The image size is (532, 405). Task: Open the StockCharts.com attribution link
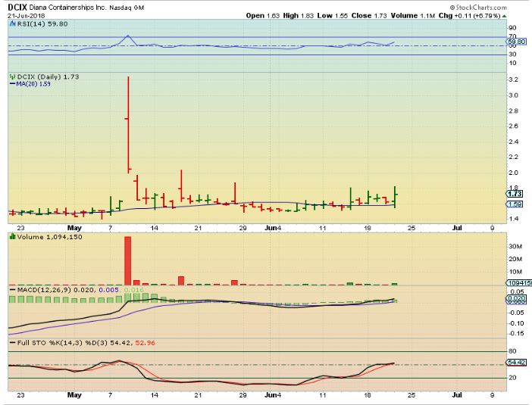click(x=478, y=7)
